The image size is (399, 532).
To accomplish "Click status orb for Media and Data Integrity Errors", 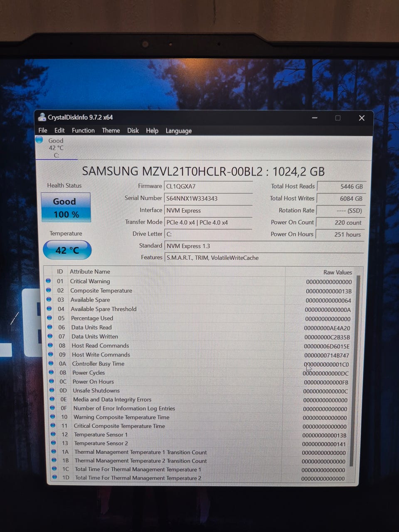I will coord(52,399).
